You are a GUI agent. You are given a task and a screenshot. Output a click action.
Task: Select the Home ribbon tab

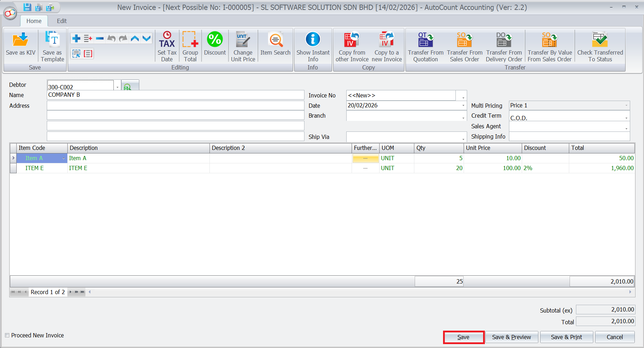pyautogui.click(x=34, y=21)
